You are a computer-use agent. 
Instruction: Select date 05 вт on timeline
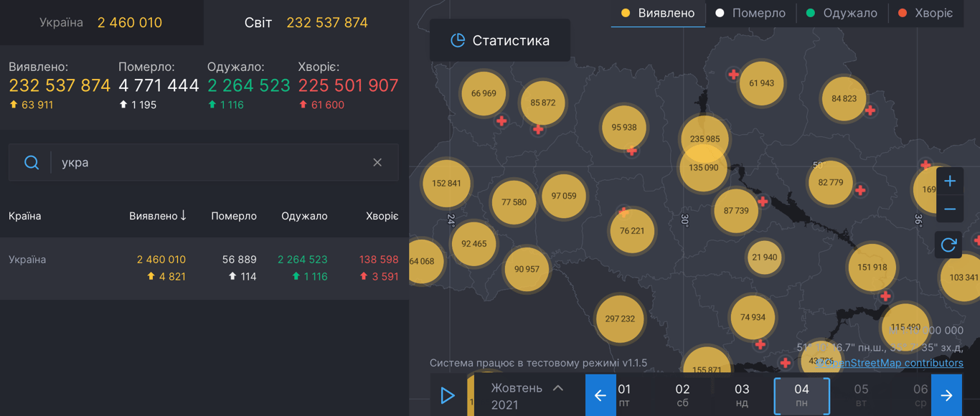(x=861, y=395)
